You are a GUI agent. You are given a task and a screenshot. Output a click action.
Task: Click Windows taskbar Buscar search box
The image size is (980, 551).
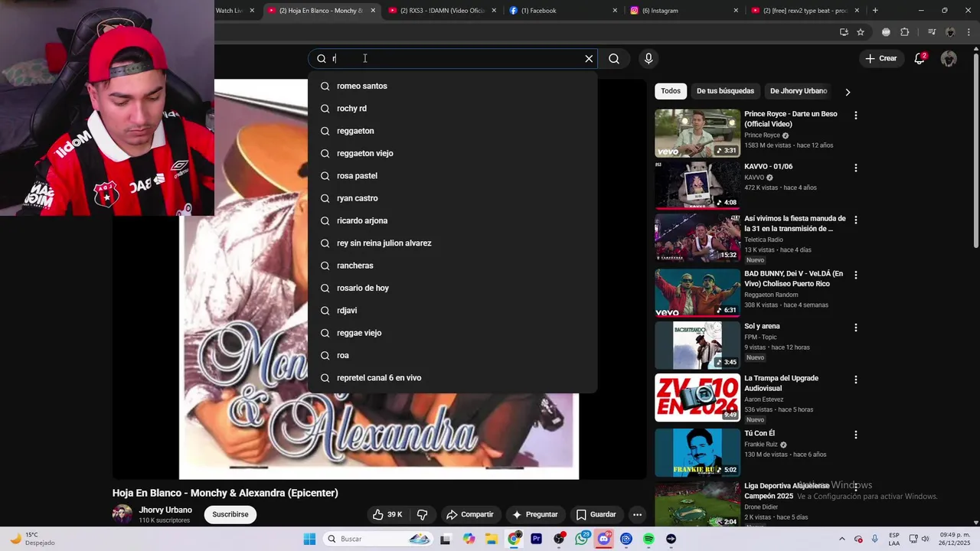[377, 539]
